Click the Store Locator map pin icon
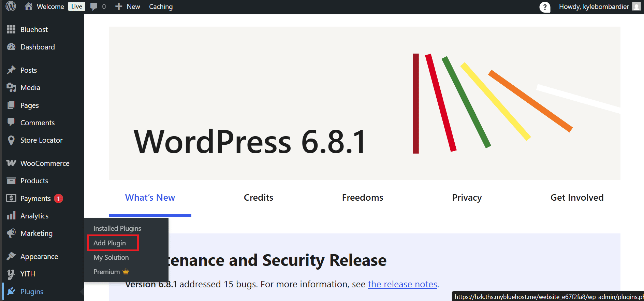 (x=11, y=140)
